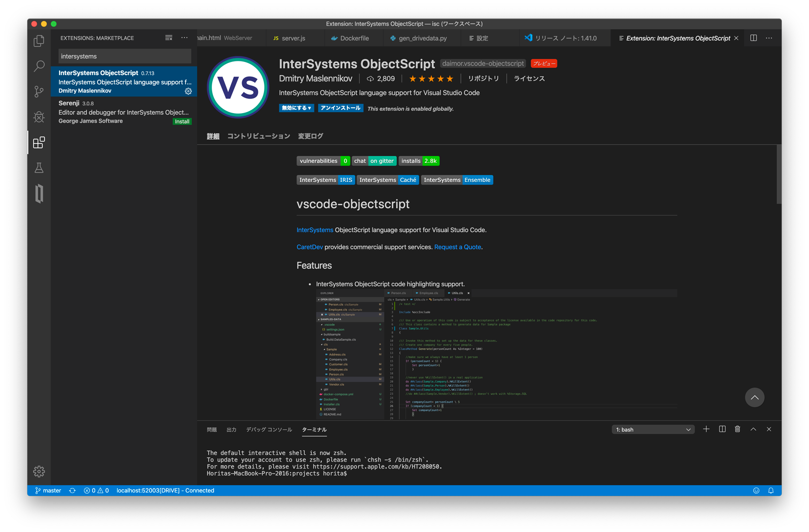This screenshot has height=532, width=809.
Task: Install the Serenji extension
Action: pyautogui.click(x=182, y=121)
